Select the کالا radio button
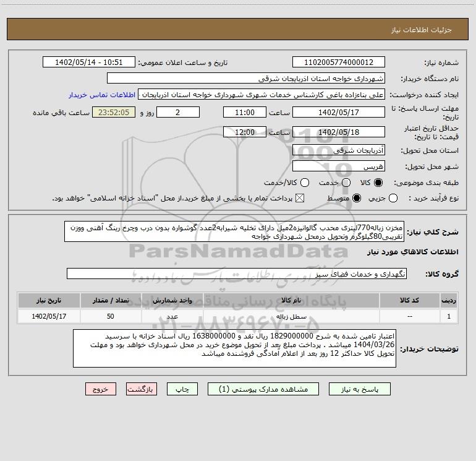This screenshot has height=461, width=476. click(378, 183)
